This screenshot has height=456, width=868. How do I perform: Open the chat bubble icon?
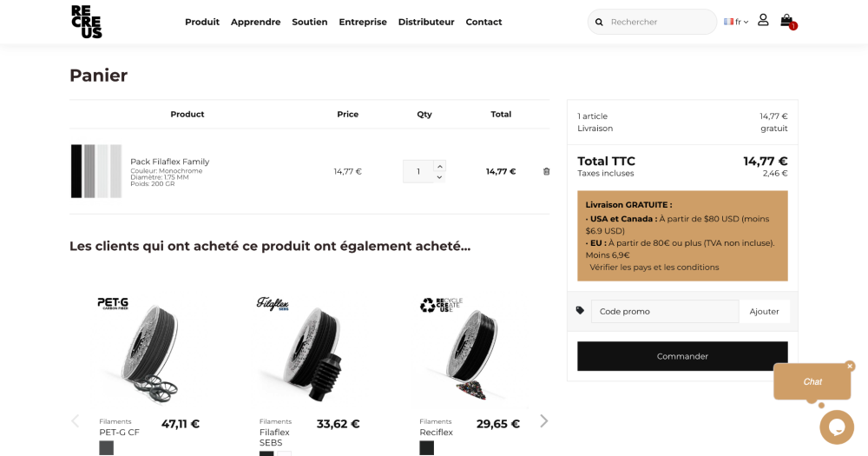coord(837,426)
